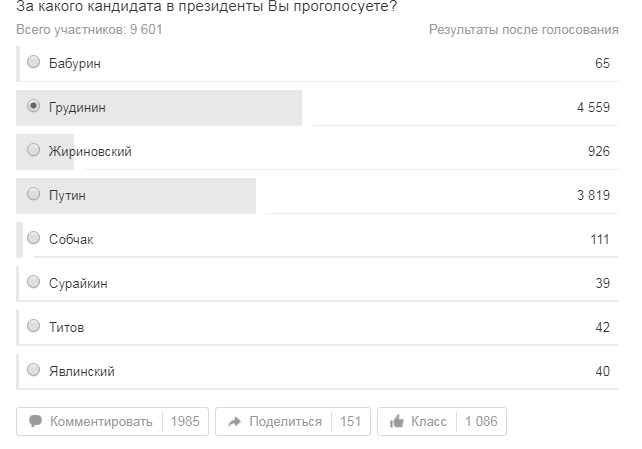Click the Класс like button
642x449 pixels.
coord(417,422)
